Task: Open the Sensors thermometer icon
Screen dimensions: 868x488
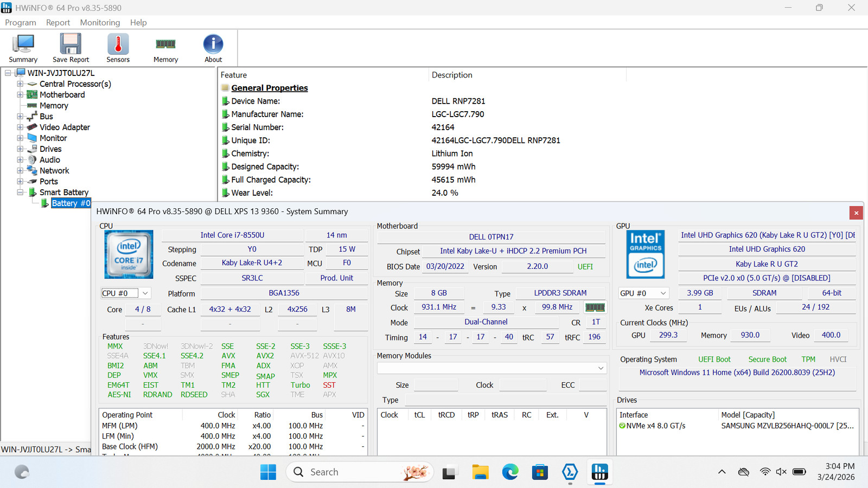Action: tap(118, 48)
